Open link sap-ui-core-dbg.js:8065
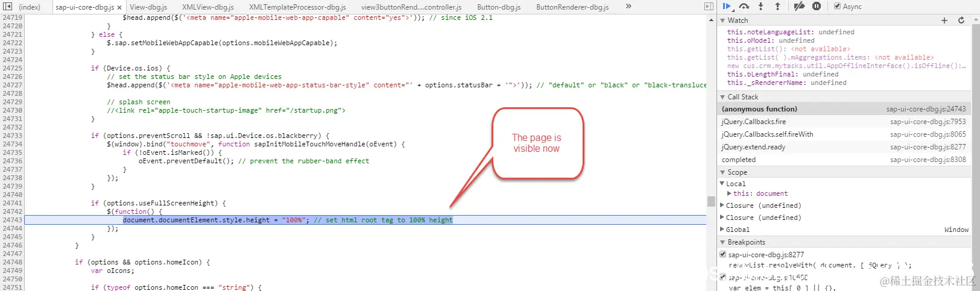This screenshot has height=291, width=980. tap(928, 134)
